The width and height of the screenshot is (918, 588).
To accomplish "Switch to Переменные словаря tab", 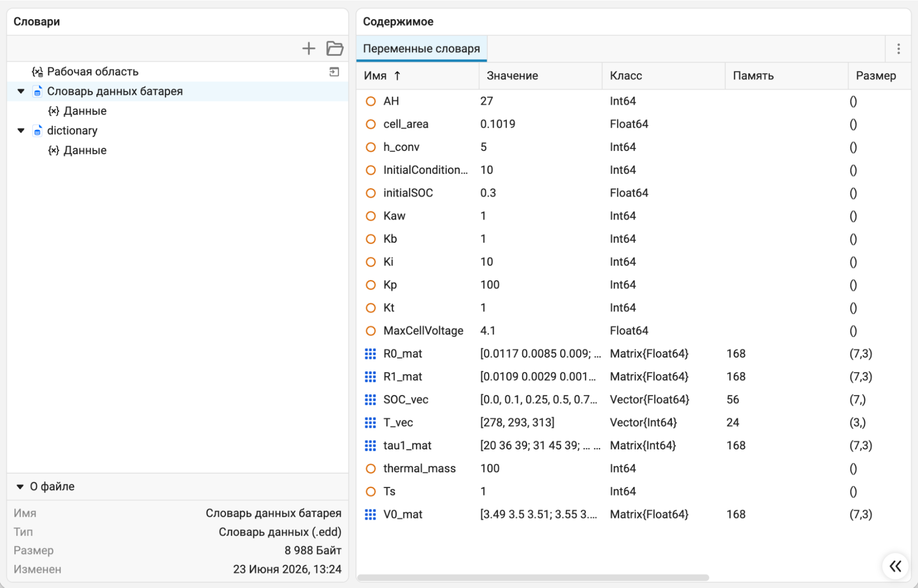I will (x=421, y=49).
